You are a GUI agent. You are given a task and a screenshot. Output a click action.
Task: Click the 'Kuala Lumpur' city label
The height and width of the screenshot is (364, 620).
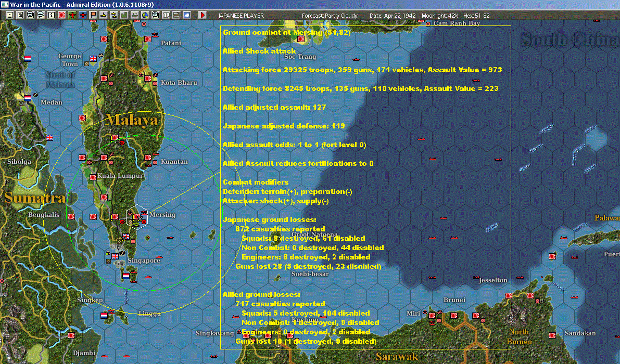tap(120, 176)
